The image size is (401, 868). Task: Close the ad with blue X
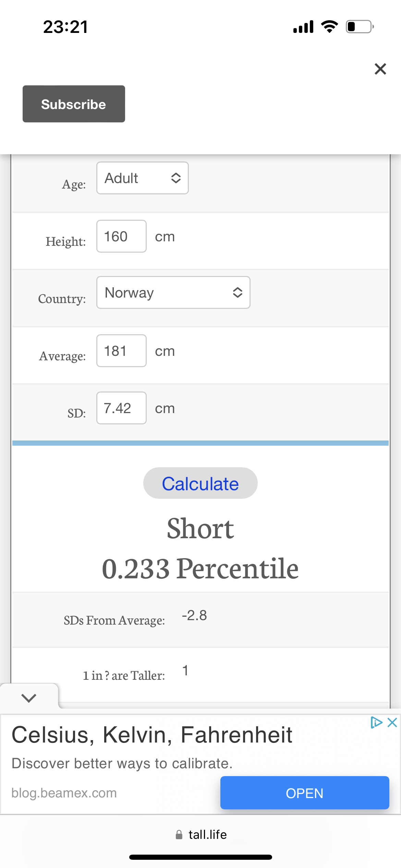click(x=392, y=722)
